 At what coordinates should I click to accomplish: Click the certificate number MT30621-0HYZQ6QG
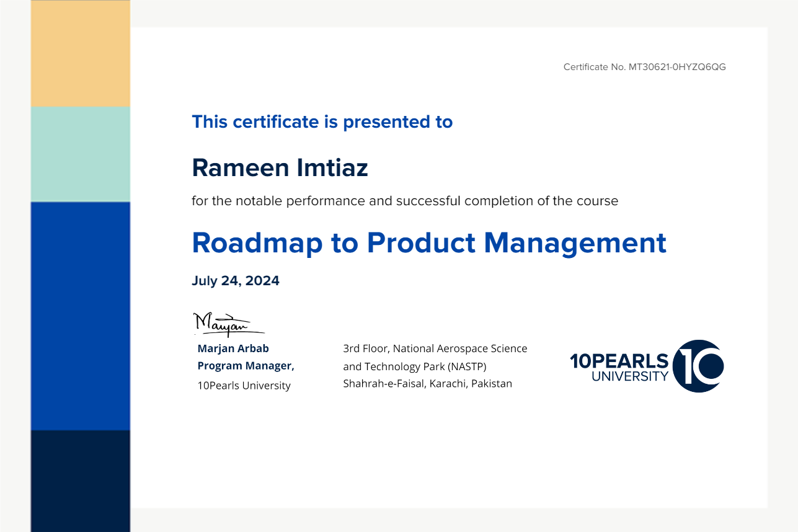[x=676, y=67]
